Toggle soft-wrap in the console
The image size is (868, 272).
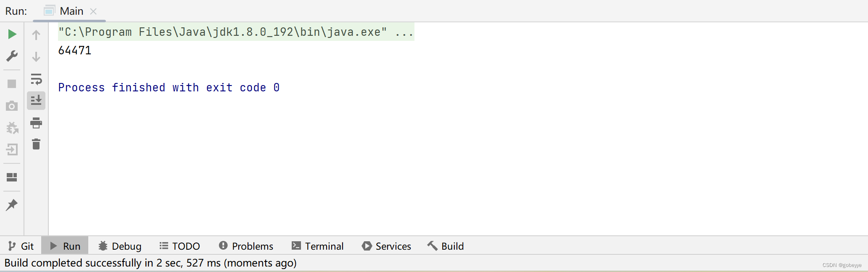[36, 79]
